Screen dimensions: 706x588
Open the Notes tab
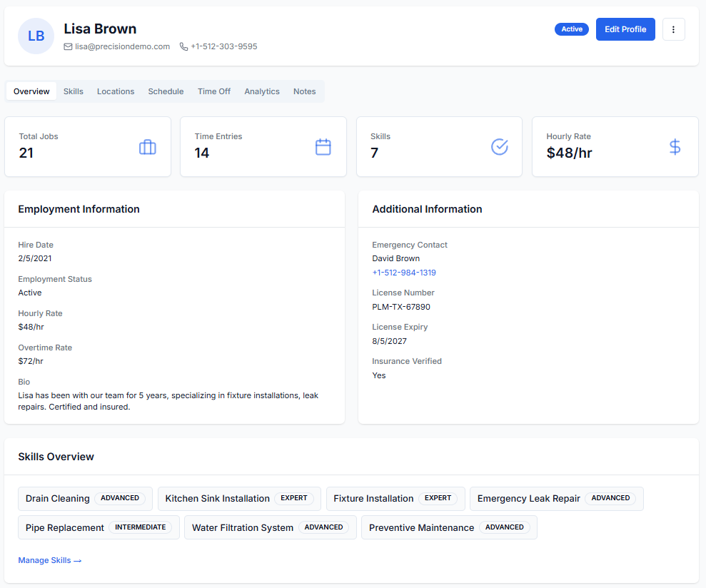pos(304,91)
